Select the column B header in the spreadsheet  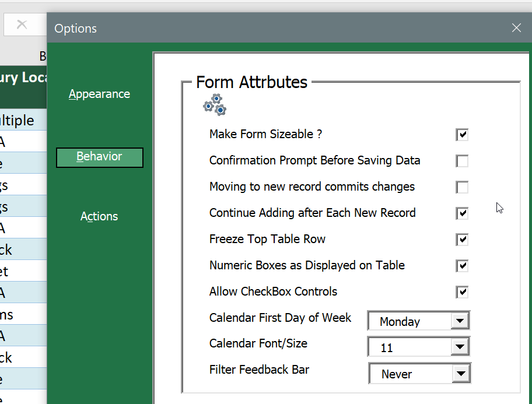coord(42,56)
